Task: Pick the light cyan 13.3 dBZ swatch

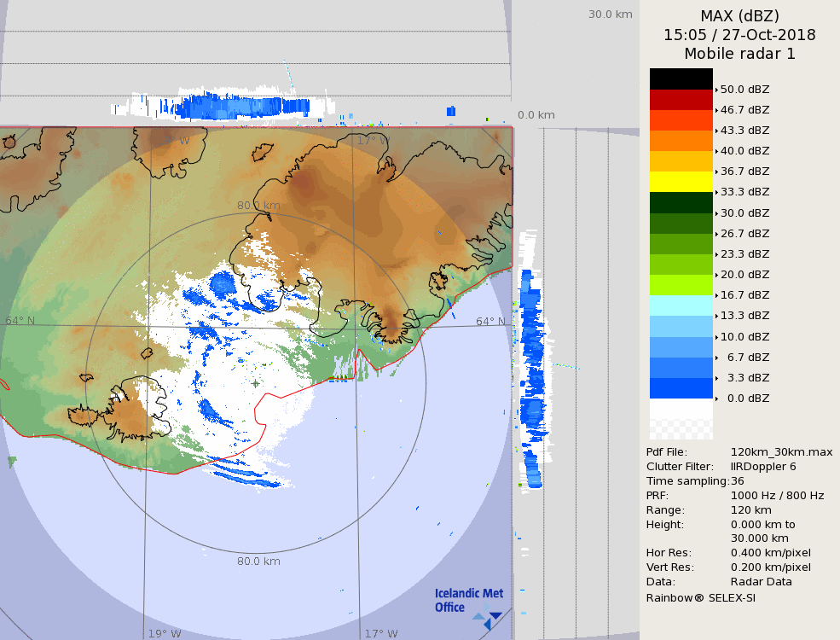Action: [681, 306]
